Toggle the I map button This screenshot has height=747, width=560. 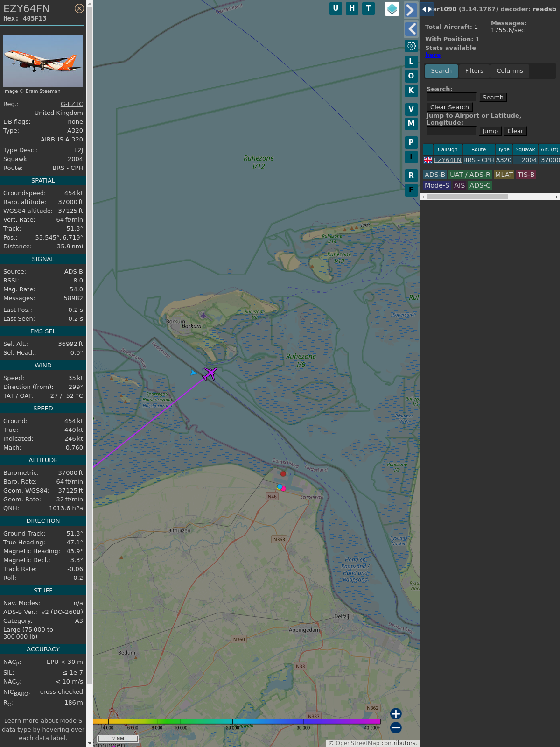pos(411,157)
